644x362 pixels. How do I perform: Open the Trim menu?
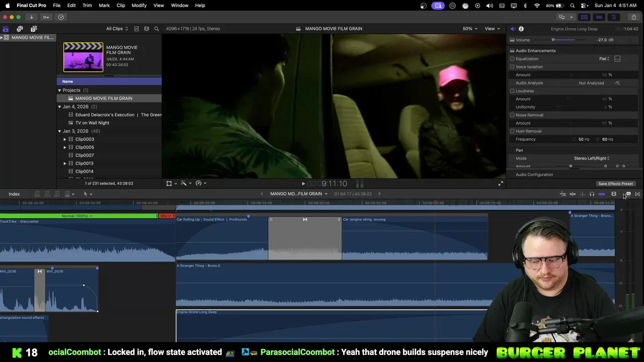(x=87, y=6)
